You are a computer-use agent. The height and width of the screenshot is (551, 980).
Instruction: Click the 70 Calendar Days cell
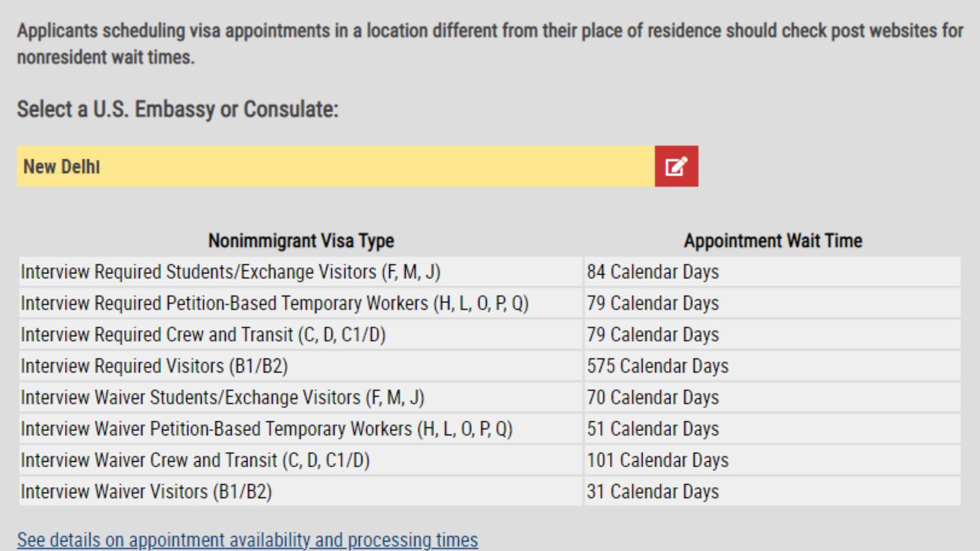(772, 397)
